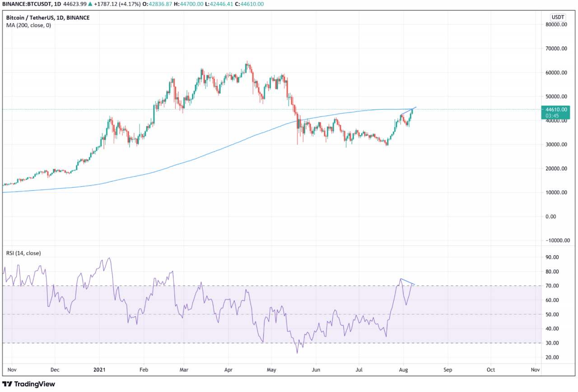Select the RSI (14, close) indicator legend
The image size is (578, 392).
coord(23,253)
